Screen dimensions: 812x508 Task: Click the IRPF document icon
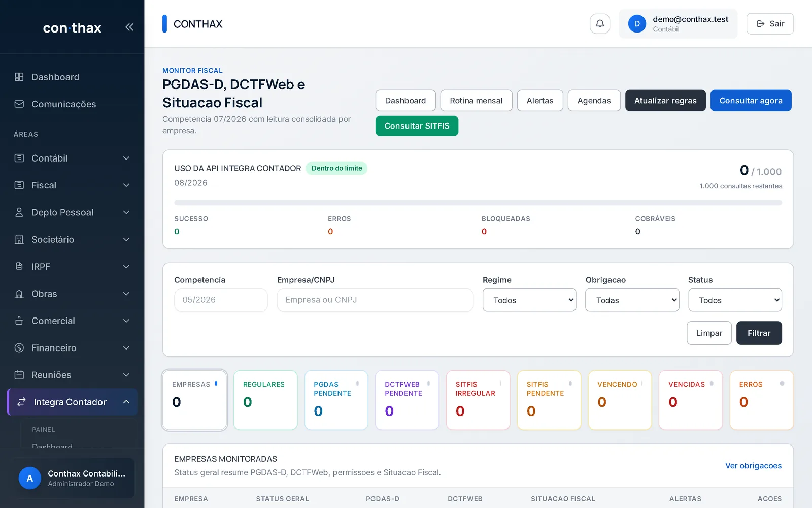[x=19, y=266]
